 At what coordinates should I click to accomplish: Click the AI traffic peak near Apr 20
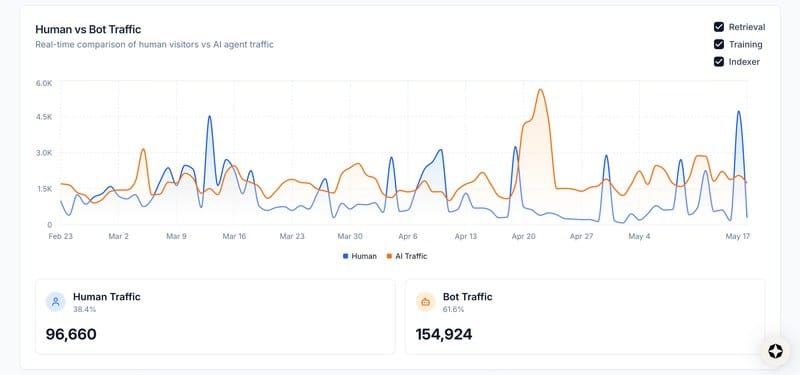[x=540, y=90]
